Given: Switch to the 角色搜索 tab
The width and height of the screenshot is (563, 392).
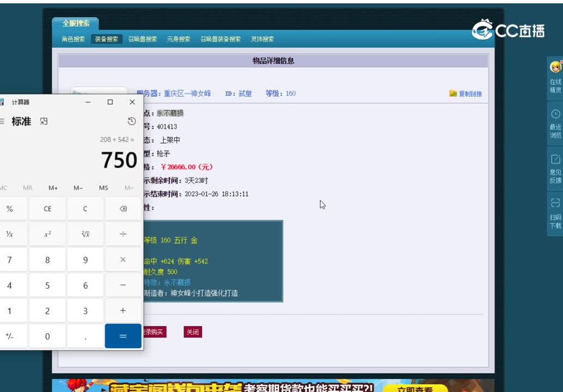Looking at the screenshot, I should pos(74,39).
